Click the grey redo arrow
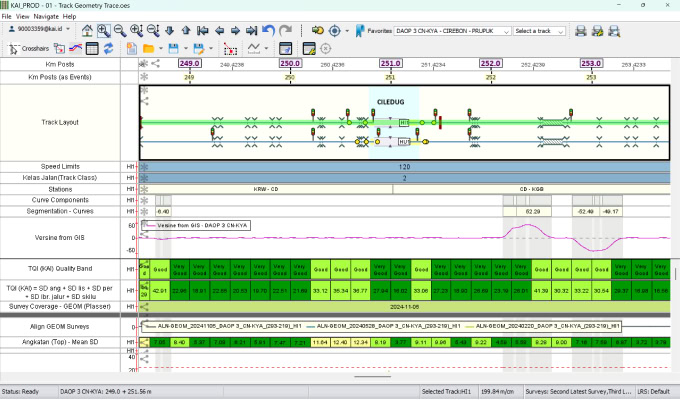Screen dimensions: 680x400 [285, 30]
